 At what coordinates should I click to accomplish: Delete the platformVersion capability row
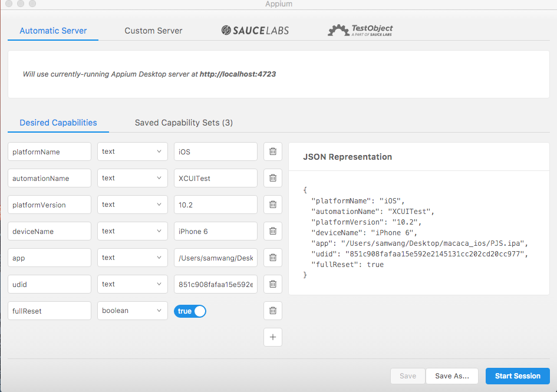(273, 205)
